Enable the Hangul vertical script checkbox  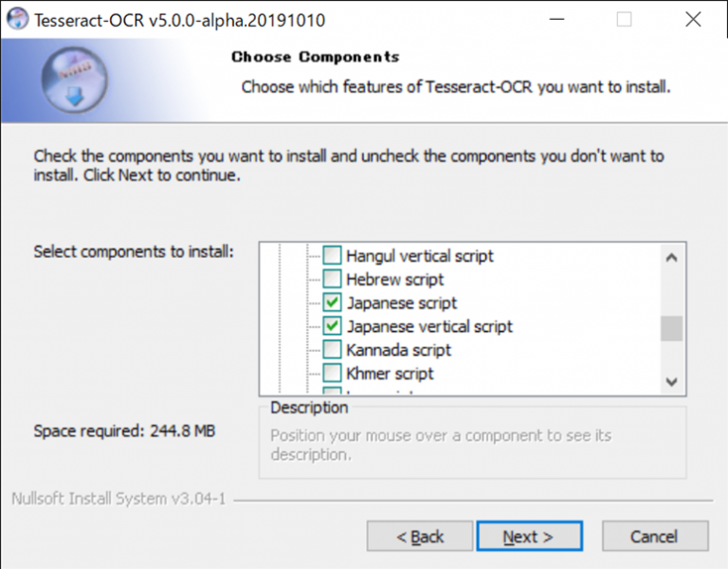click(x=333, y=256)
